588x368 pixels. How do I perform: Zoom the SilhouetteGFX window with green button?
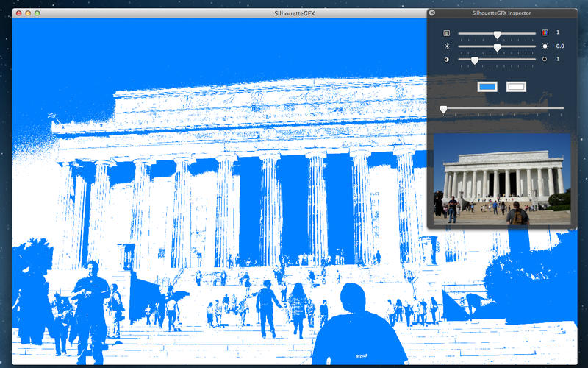click(x=37, y=13)
